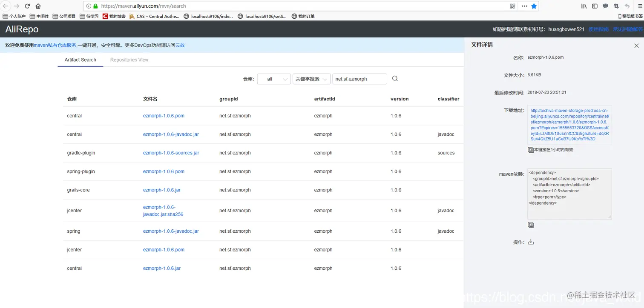Screen dimensions: 644x308
Task: Open ezmorph-1.0.6.pom in the spring-plugin row
Action: (x=164, y=171)
